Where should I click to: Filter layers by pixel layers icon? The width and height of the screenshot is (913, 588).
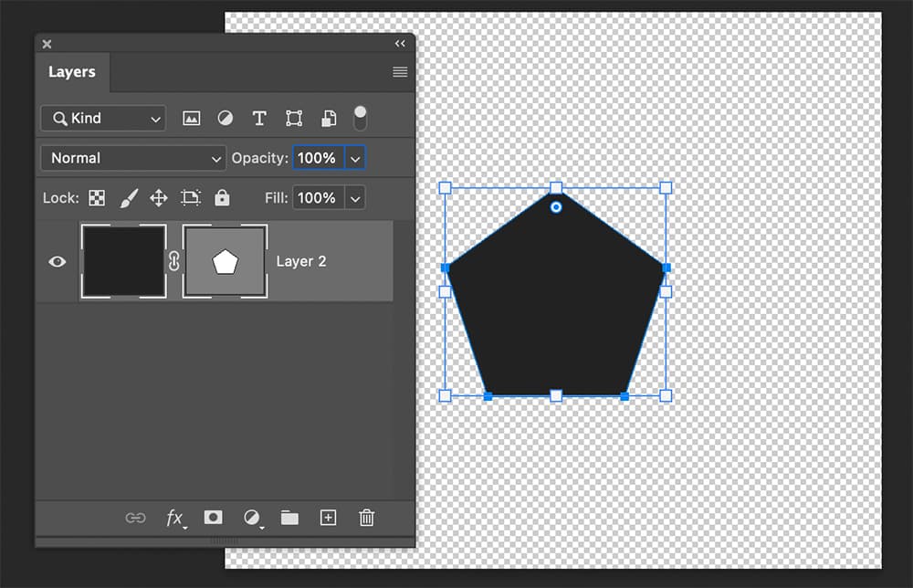[191, 118]
